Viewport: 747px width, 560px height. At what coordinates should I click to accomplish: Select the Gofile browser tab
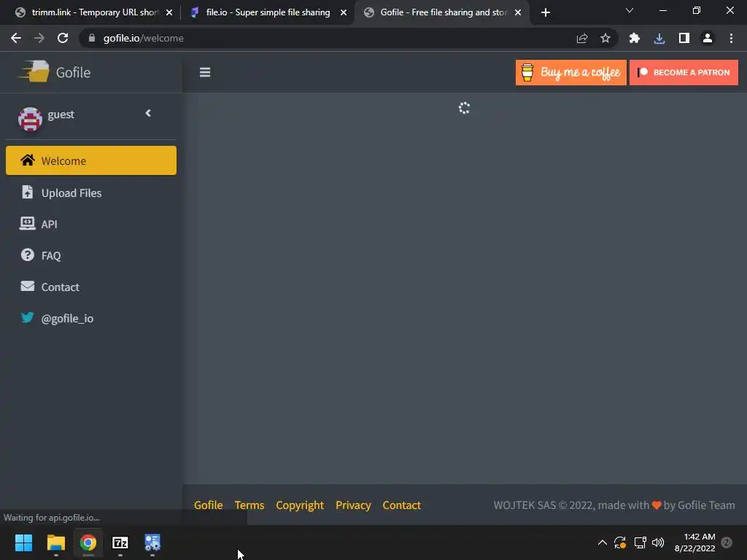[442, 12]
